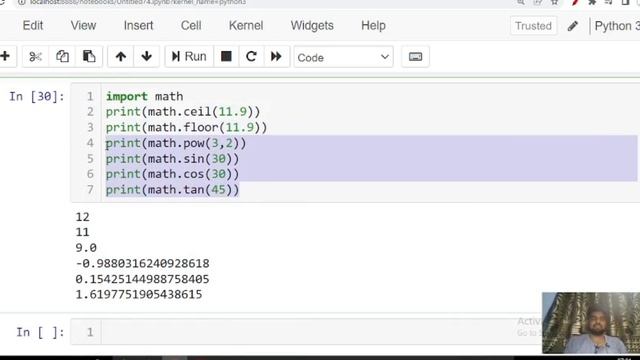Restart and run all cells fast-forward icon

click(276, 56)
